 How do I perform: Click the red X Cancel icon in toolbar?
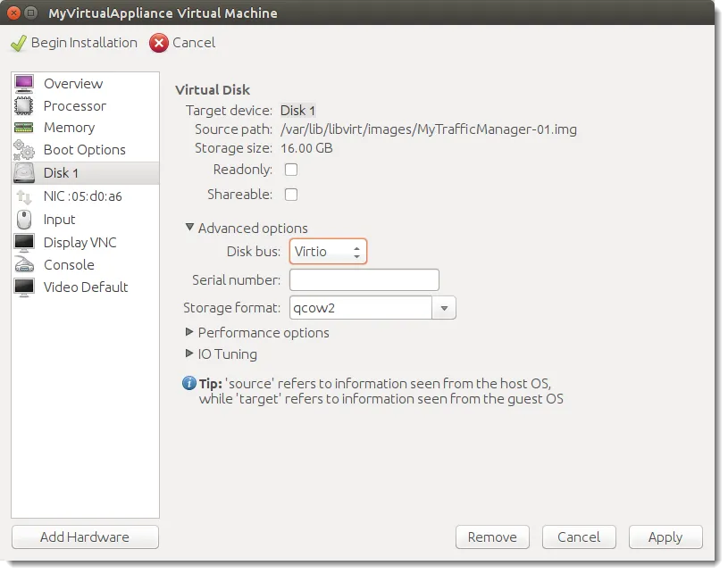[x=159, y=43]
